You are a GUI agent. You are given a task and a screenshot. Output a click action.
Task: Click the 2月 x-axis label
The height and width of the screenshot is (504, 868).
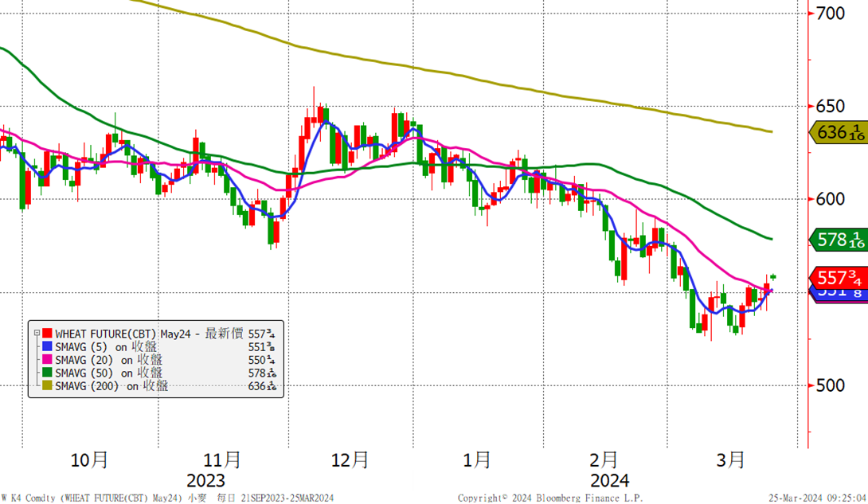(604, 459)
